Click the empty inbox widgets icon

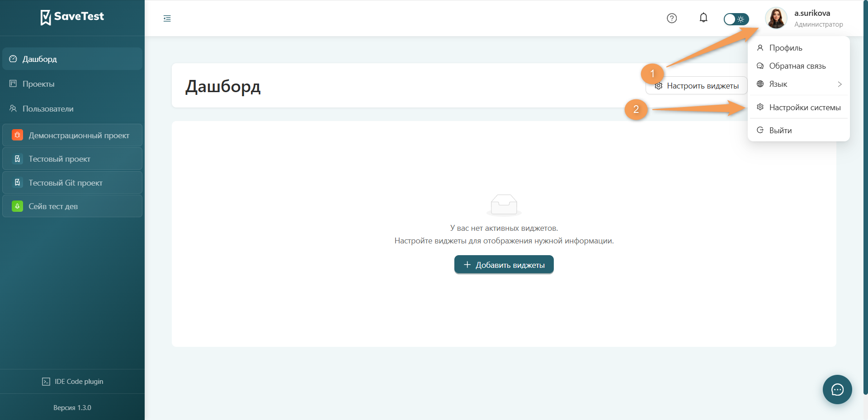tap(504, 205)
